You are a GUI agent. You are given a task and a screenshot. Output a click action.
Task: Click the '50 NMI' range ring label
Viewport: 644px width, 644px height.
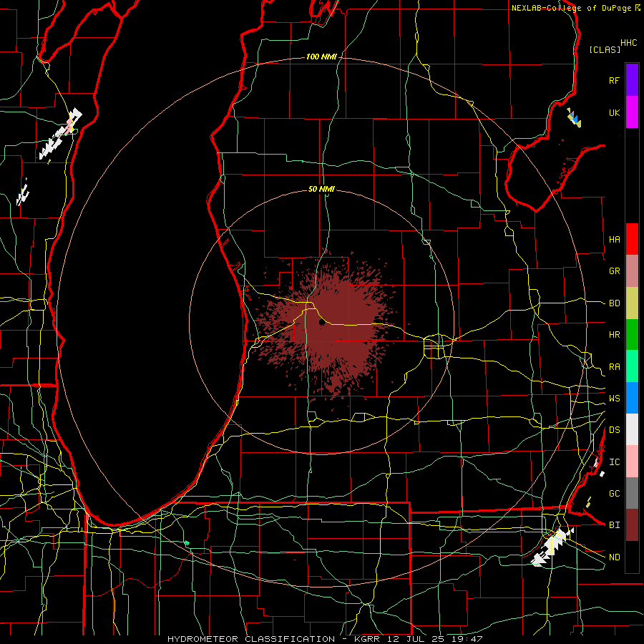tap(321, 189)
